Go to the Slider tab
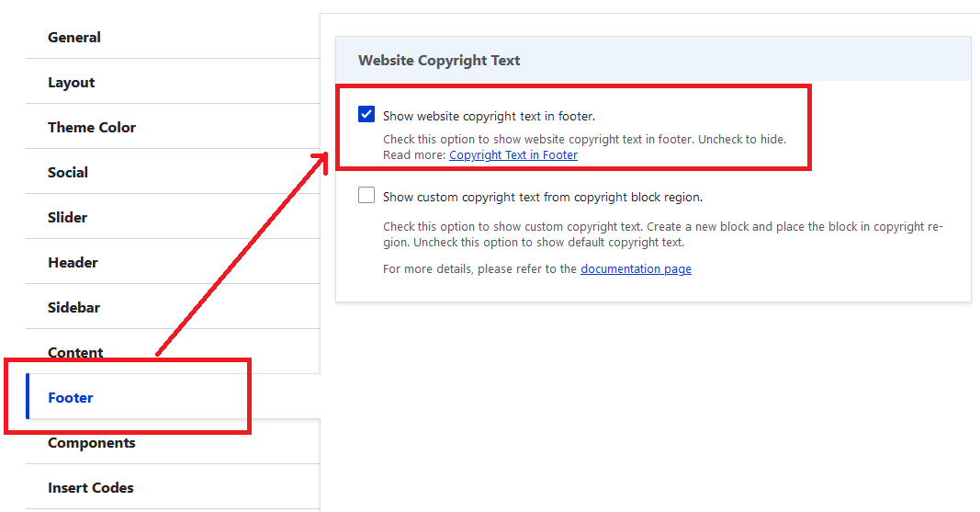 click(68, 218)
